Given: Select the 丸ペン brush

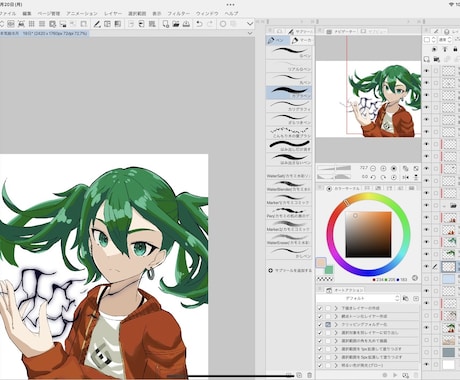Looking at the screenshot, I should click(289, 79).
